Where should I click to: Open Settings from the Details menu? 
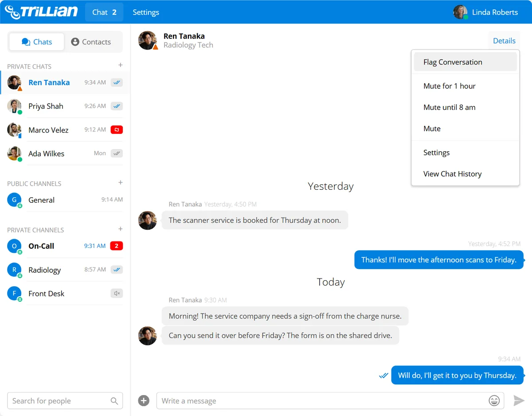click(x=465, y=153)
